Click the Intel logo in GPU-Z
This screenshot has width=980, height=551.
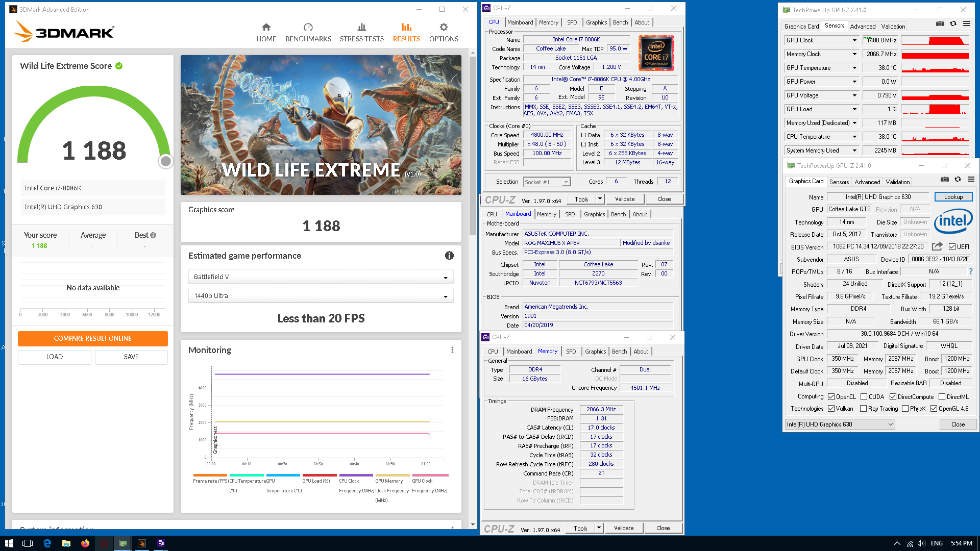coord(953,221)
